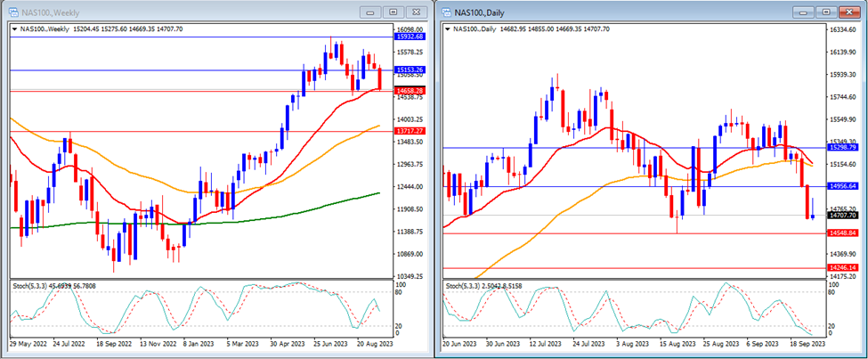Click the 15 Aug 2023 date on Daily time axis

(677, 344)
